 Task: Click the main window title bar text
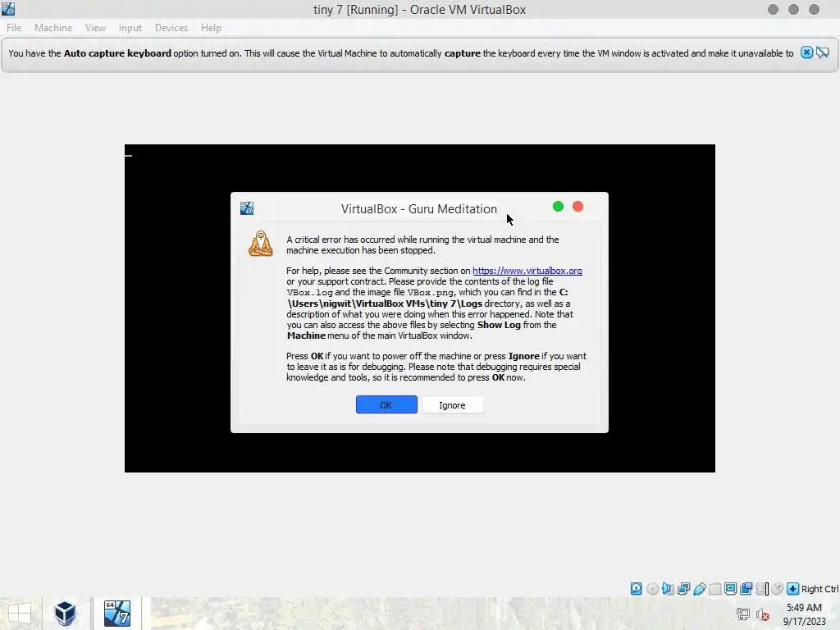(x=419, y=10)
